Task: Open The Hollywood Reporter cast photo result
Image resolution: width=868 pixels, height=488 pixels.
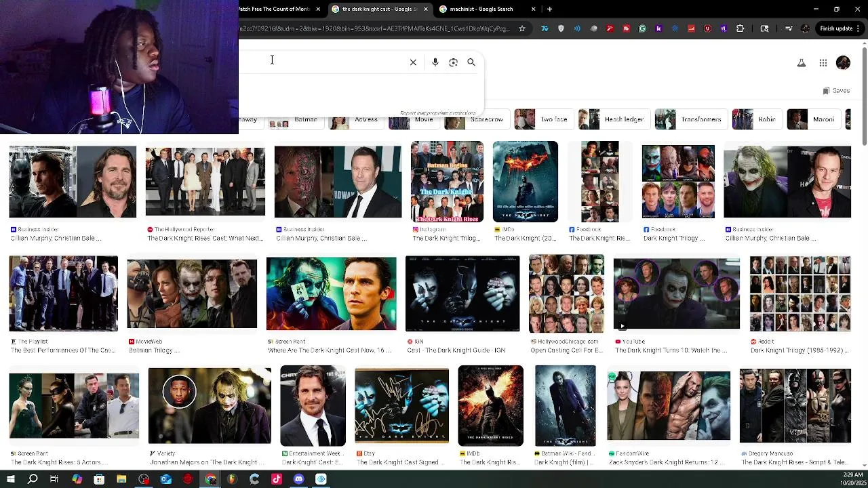Action: pos(205,182)
